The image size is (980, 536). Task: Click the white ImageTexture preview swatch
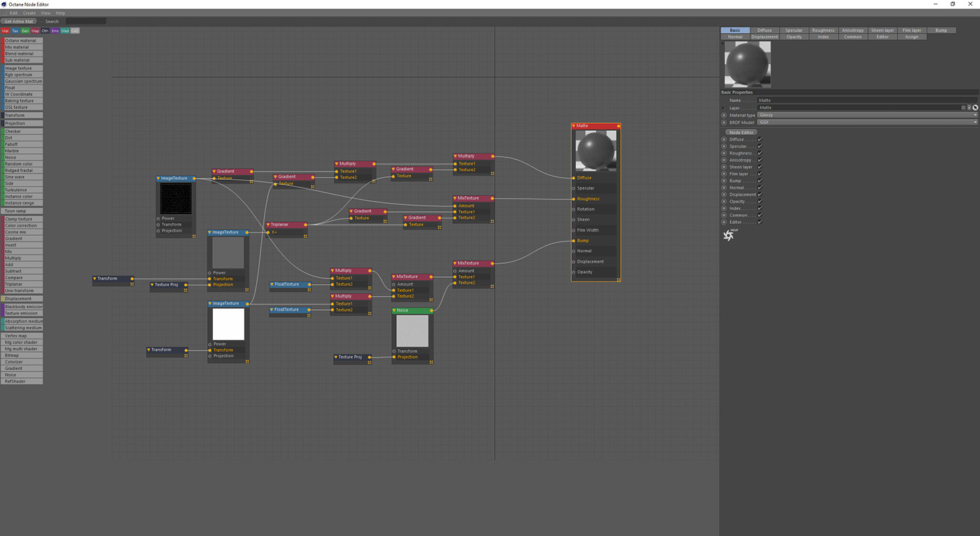[x=228, y=324]
